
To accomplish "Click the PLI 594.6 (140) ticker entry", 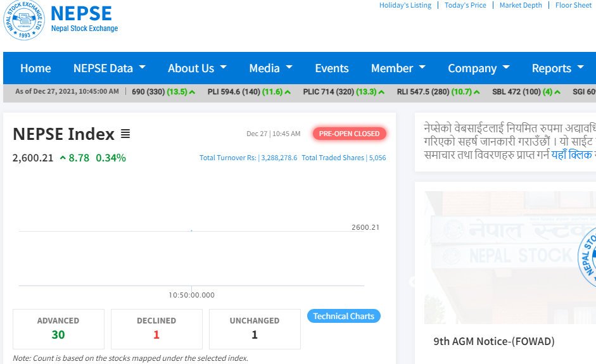I will pos(249,92).
